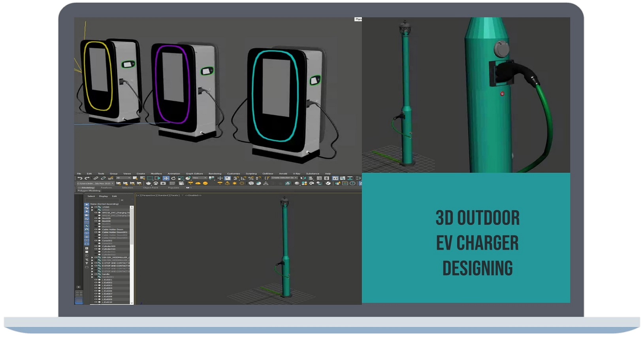Image resolution: width=644 pixels, height=340 pixels.
Task: Hide Box029 using its eye icon
Action: click(x=96, y=218)
